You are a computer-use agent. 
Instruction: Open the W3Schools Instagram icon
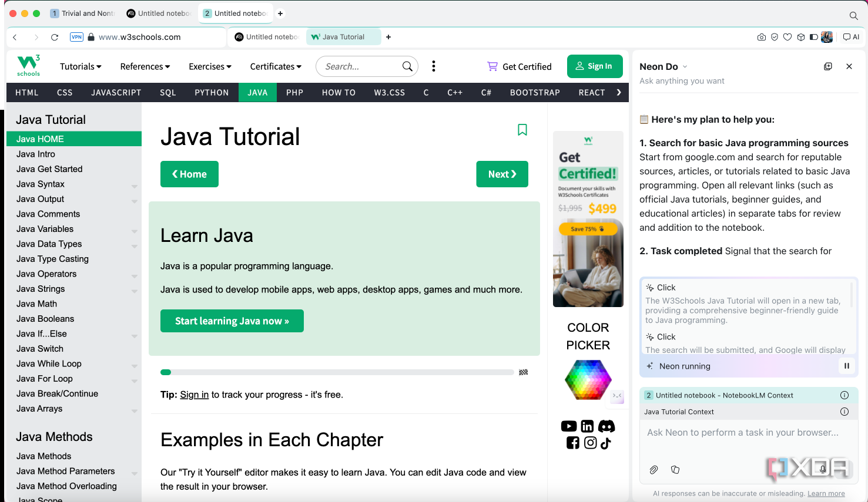pos(591,443)
